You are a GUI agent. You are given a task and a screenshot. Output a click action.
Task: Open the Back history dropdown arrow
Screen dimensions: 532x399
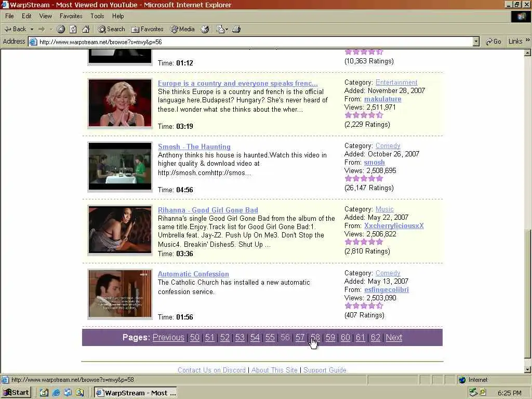32,29
